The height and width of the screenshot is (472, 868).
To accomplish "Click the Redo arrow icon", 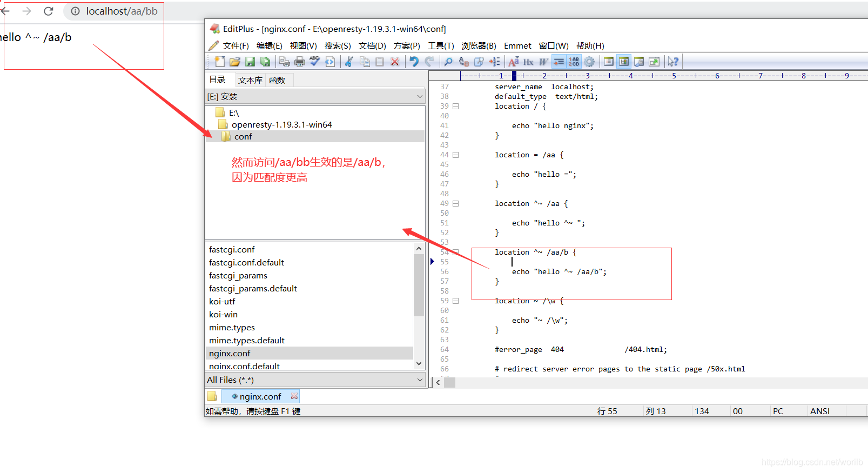I will 429,62.
